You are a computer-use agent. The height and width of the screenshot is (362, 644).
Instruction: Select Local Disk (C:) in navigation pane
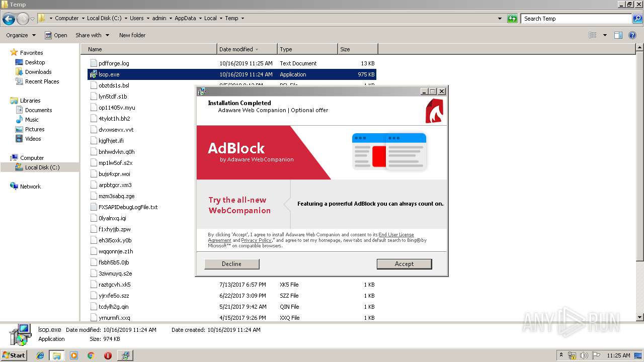42,167
